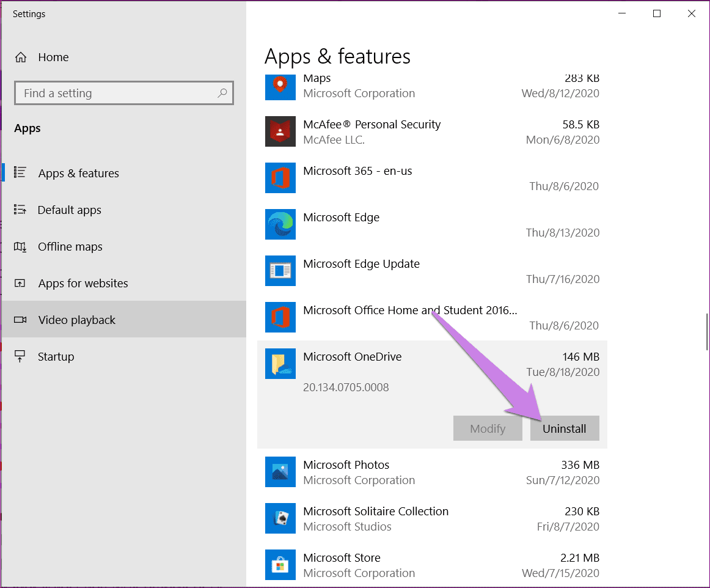Click the Thu/8/13/2020 date for Edge
The height and width of the screenshot is (588, 710).
click(x=562, y=232)
